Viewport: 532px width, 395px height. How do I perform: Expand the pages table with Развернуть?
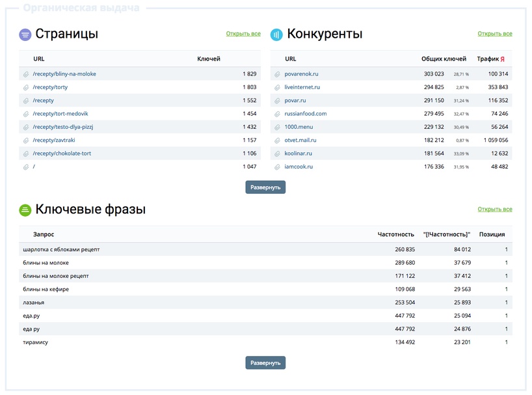tap(265, 187)
